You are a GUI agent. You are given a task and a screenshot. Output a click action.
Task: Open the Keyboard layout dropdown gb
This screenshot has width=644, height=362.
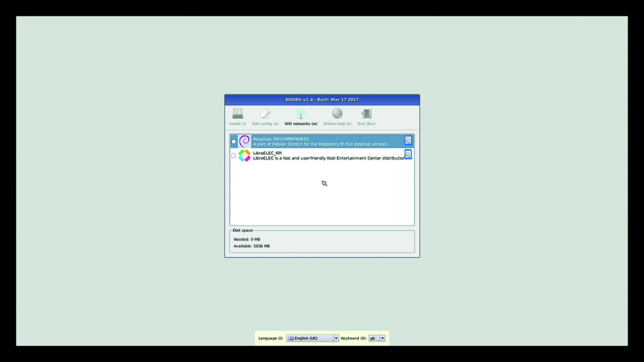click(x=377, y=338)
